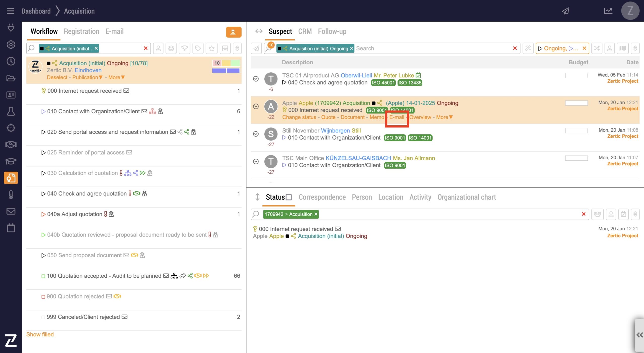Click the chart icon in top bar
644x353 pixels.
tap(608, 11)
